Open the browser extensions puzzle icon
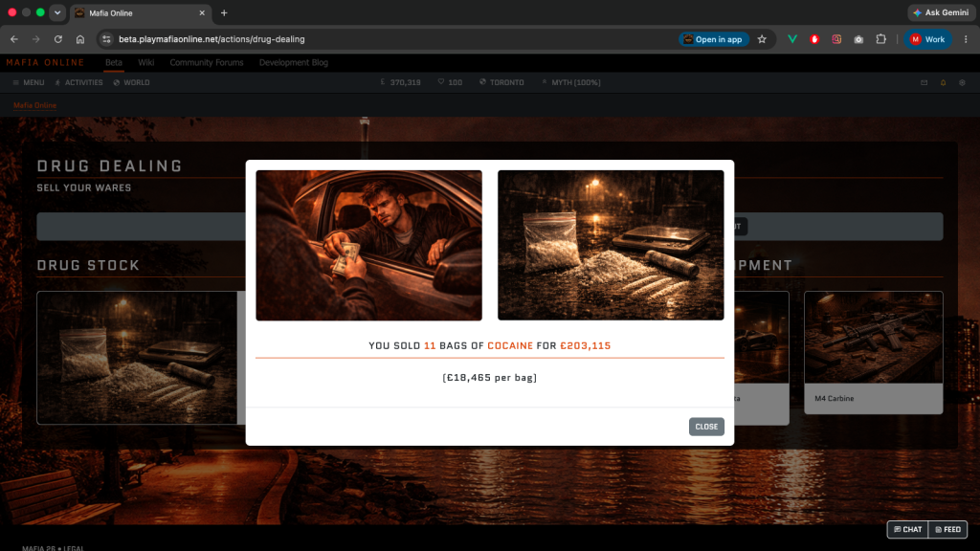 [x=880, y=38]
